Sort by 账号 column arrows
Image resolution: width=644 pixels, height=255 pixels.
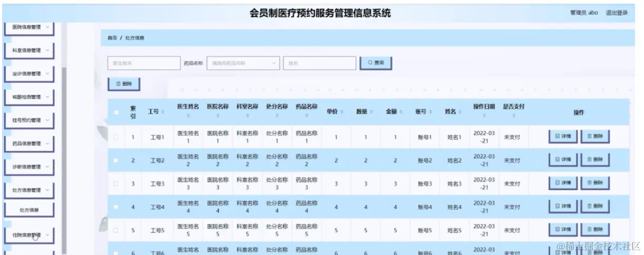point(431,112)
